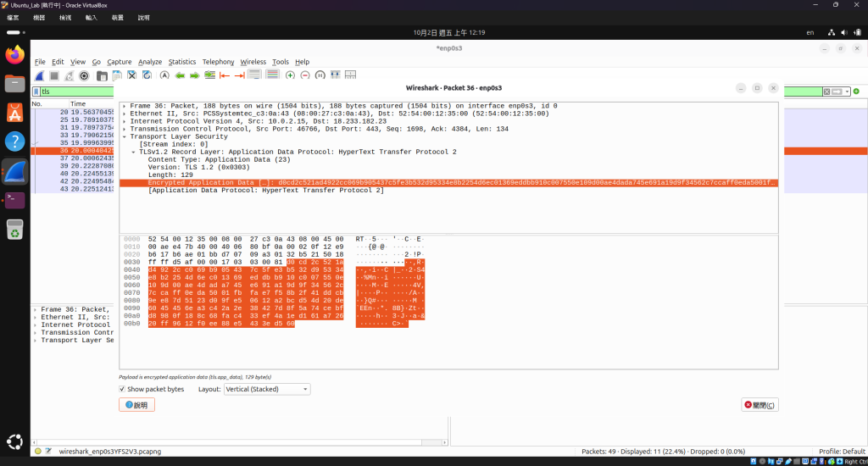868x466 pixels.
Task: Select Length: 129 field
Action: 170,175
